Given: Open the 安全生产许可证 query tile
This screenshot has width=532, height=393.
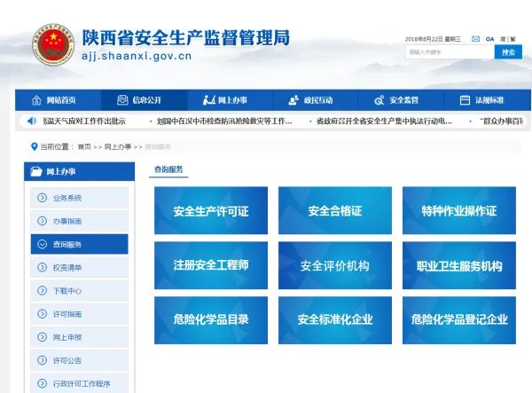Looking at the screenshot, I should [211, 210].
